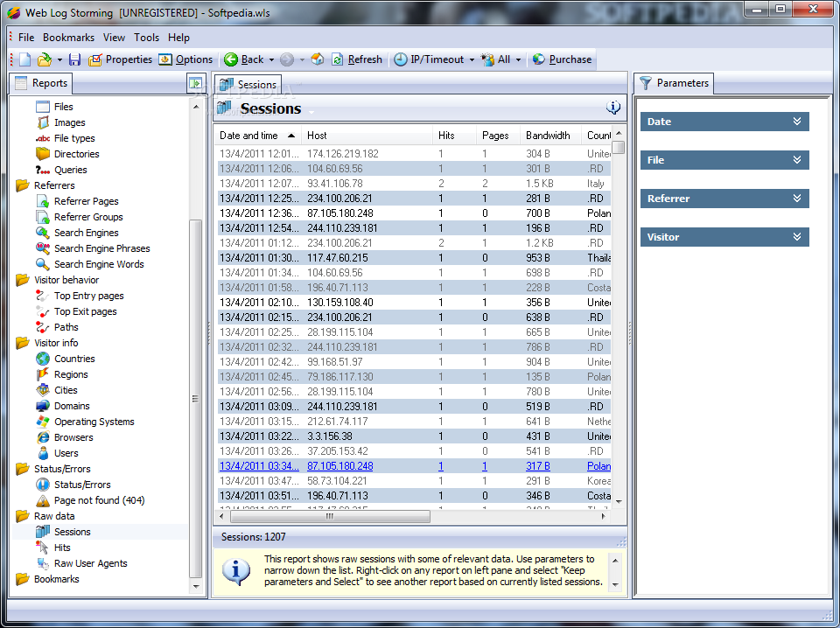This screenshot has width=840, height=628.
Task: Open dropdown arrow next to Open folder icon
Action: (x=59, y=59)
